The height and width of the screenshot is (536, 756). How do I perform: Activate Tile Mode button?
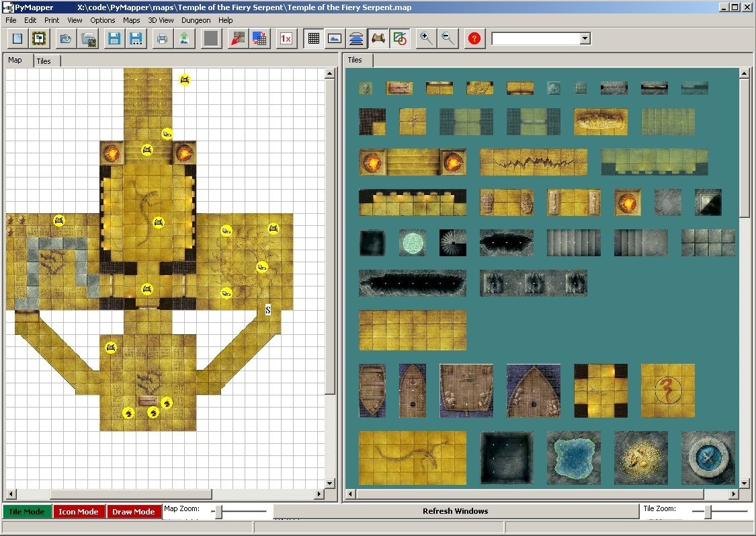click(26, 511)
